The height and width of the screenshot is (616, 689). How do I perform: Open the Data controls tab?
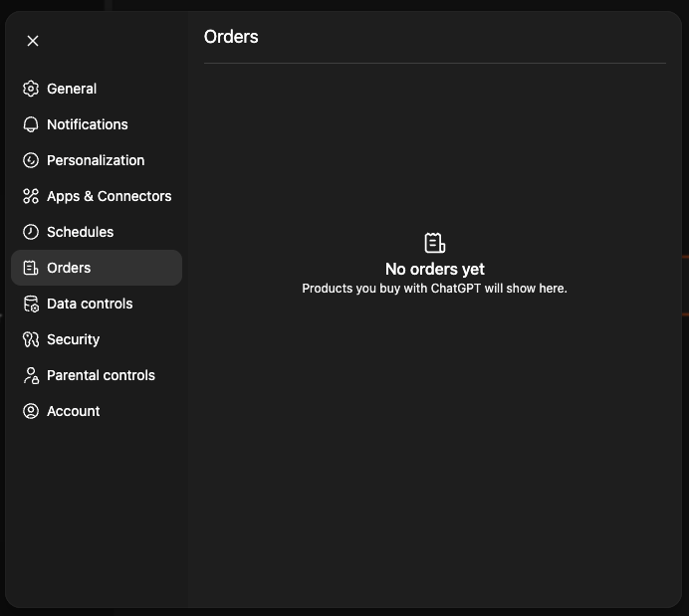[97, 304]
